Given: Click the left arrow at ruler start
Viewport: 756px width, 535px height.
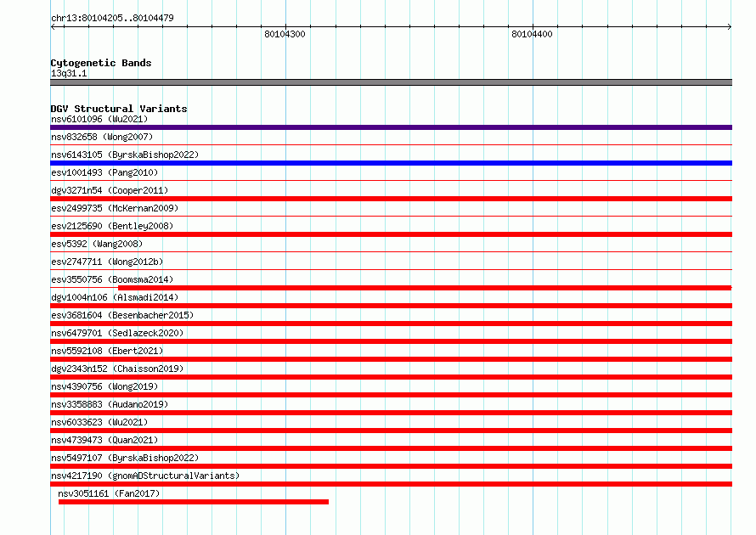Looking at the screenshot, I should click(53, 26).
